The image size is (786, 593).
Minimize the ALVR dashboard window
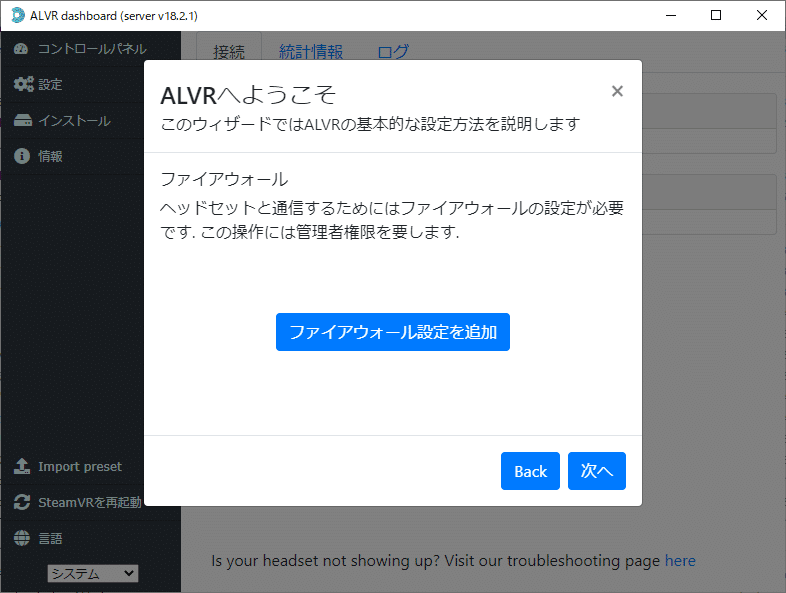pos(671,16)
